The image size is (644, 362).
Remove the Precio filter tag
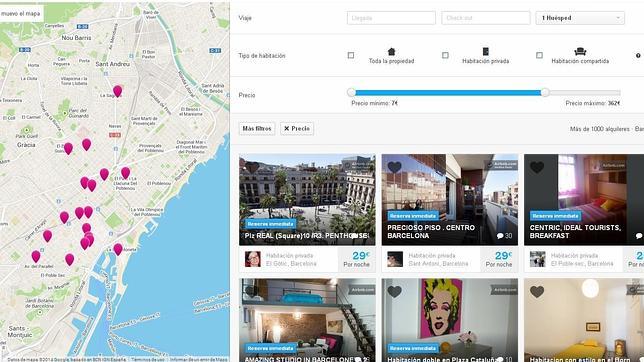pyautogui.click(x=297, y=129)
